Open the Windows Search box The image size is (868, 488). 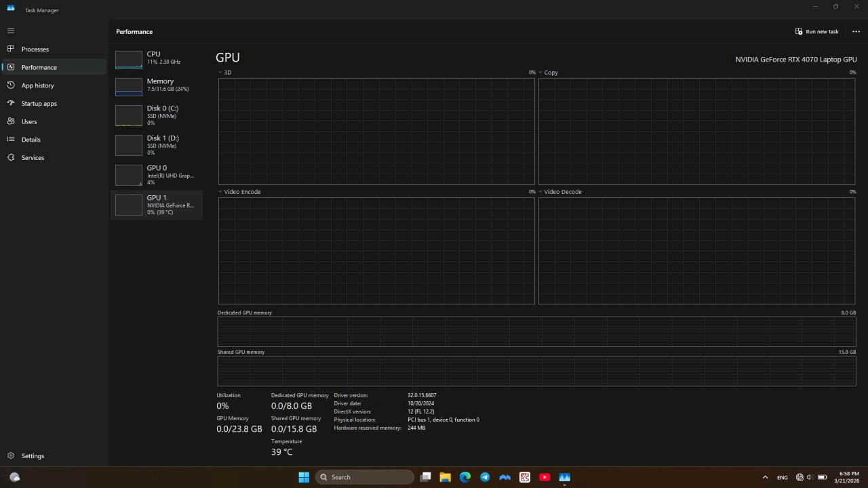click(364, 477)
